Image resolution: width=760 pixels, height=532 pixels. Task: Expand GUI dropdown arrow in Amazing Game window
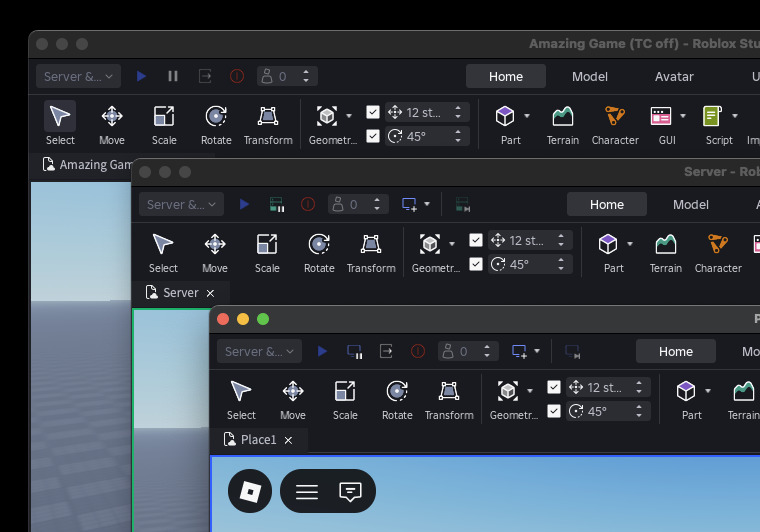point(683,116)
